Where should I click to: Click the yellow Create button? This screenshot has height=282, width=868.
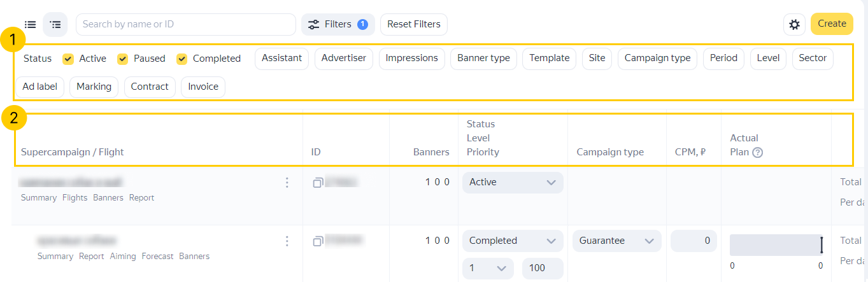[x=832, y=24]
